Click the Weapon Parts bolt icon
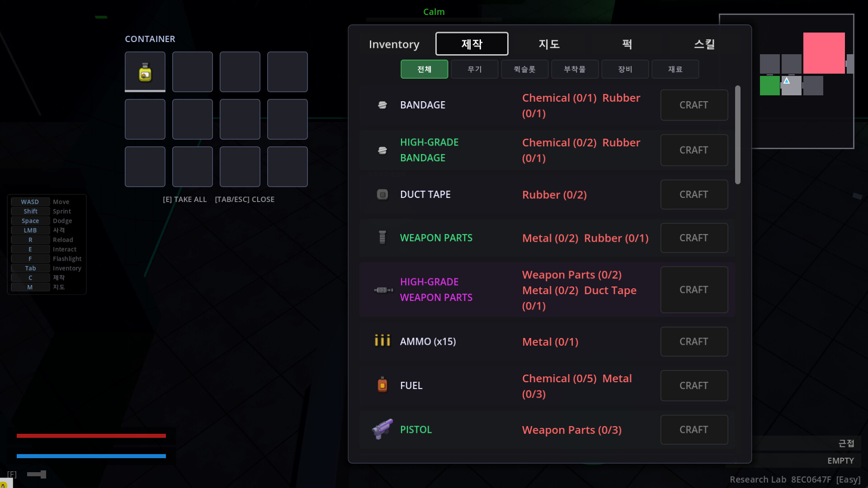 (382, 237)
